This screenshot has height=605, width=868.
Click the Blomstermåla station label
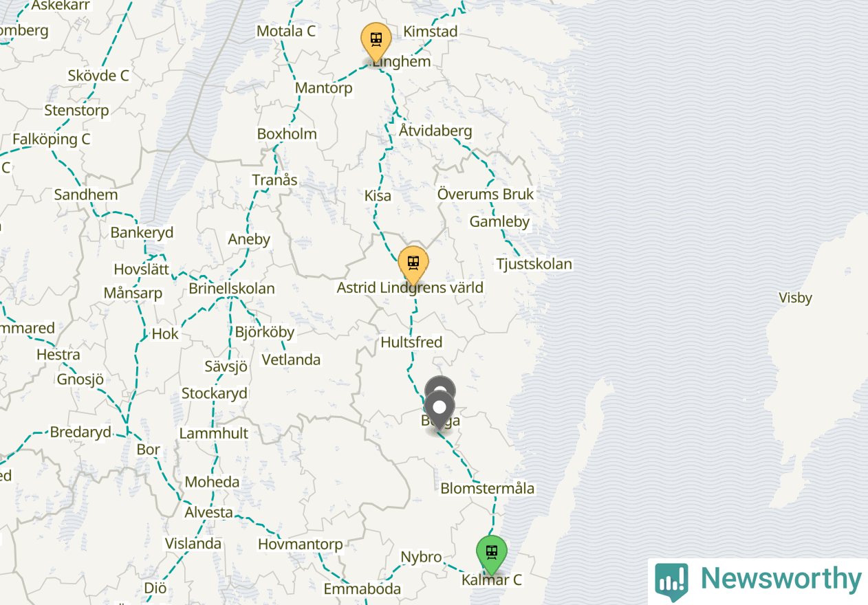487,488
